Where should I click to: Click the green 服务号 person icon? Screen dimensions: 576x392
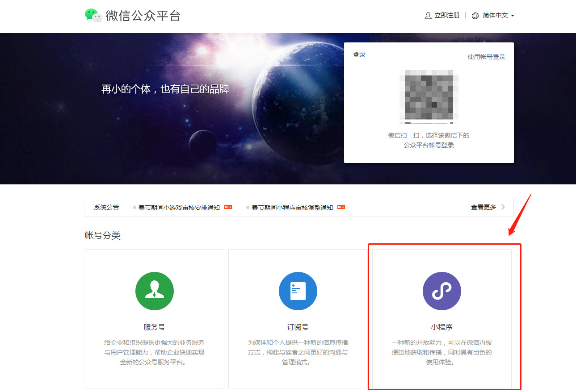155,291
